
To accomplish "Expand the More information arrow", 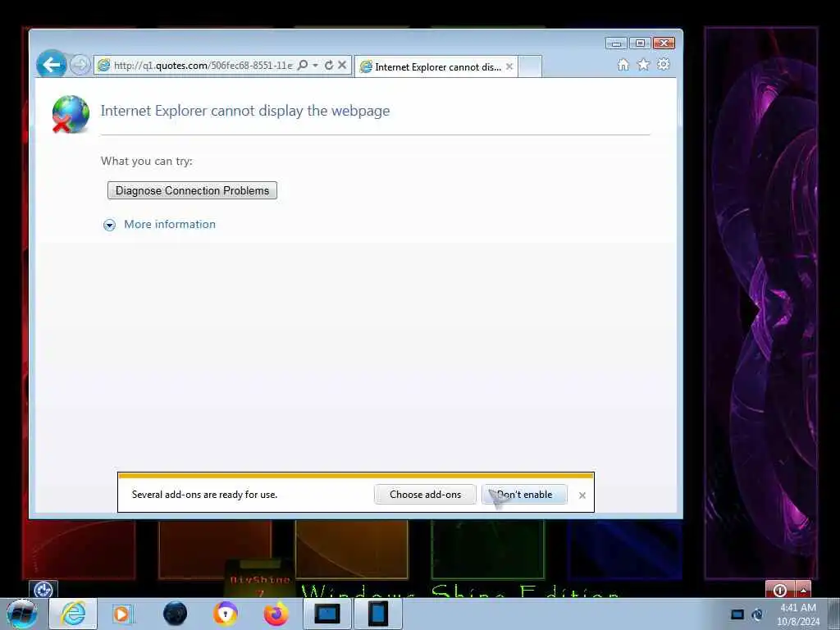I will (x=109, y=225).
